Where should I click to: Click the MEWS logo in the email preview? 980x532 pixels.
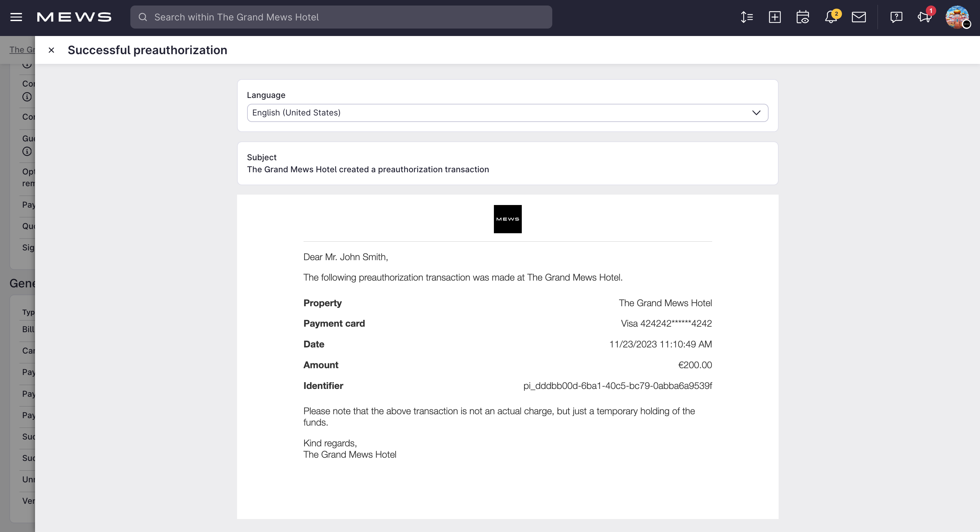508,219
